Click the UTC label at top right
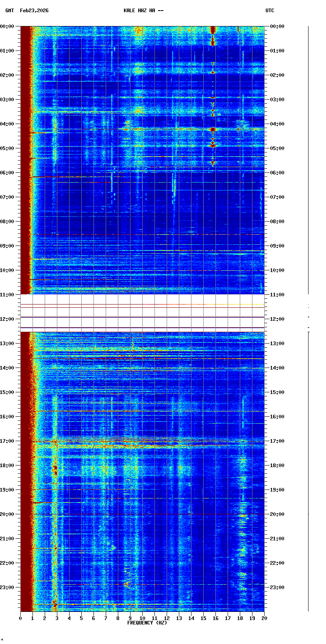The image size is (326, 644). 270,11
